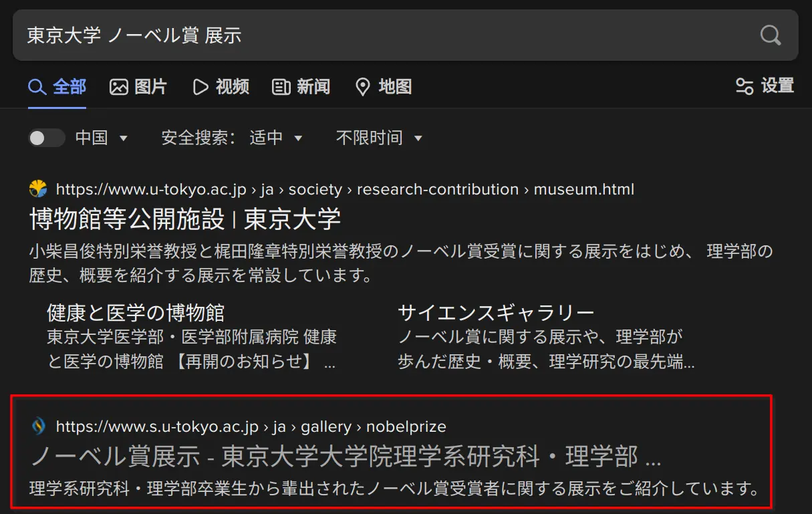Open the サイエンスギャラリー sitelink
The image size is (812, 514).
point(496,312)
